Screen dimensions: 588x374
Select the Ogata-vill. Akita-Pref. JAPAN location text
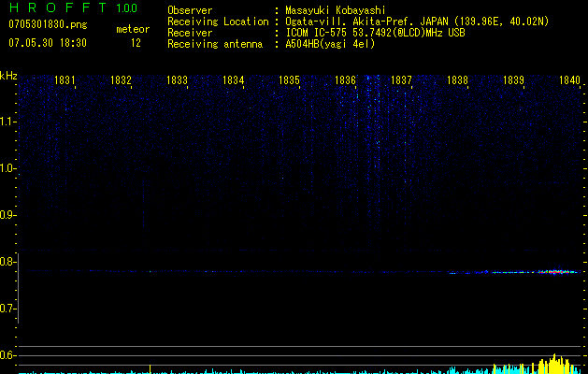click(x=417, y=22)
